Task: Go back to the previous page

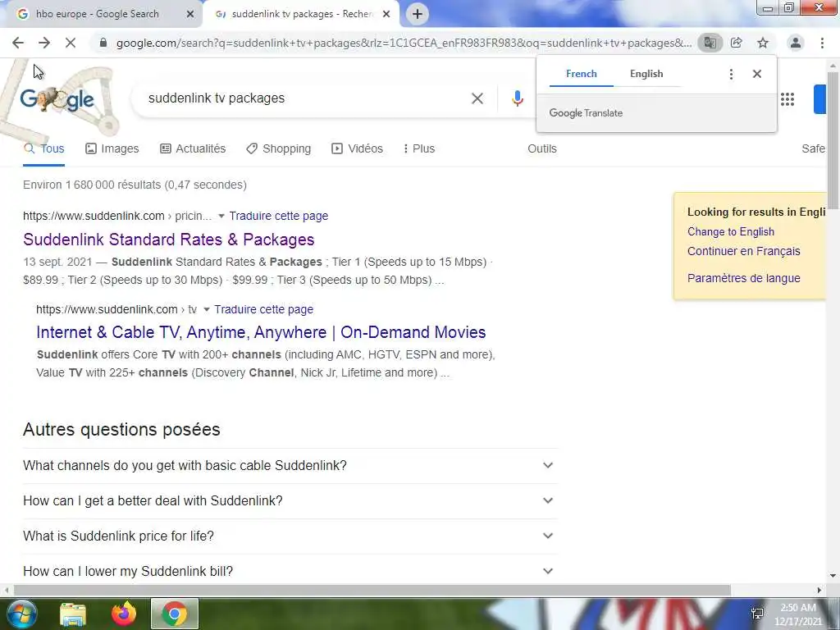Action: click(x=18, y=43)
